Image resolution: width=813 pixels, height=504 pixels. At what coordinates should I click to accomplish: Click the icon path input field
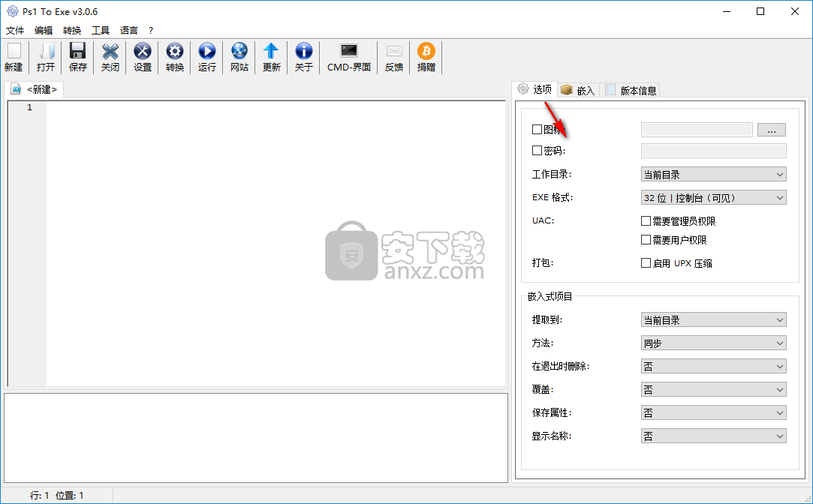point(697,130)
